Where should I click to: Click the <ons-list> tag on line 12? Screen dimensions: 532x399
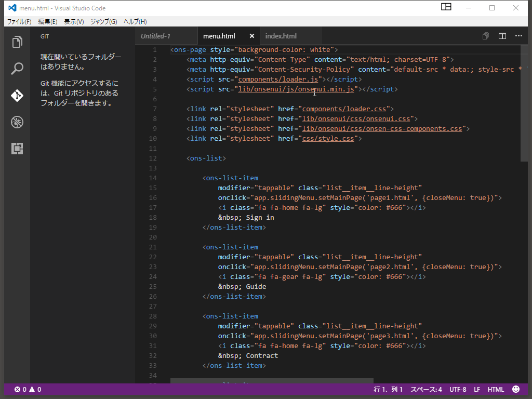click(x=206, y=158)
